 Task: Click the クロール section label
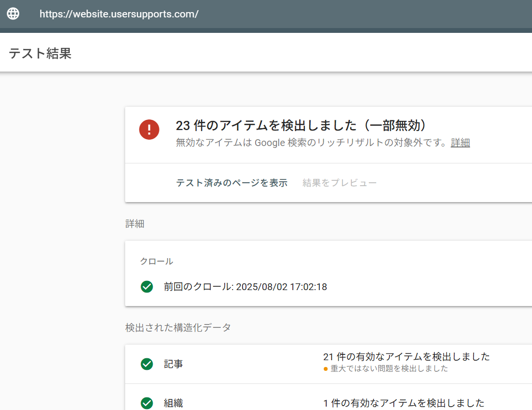click(x=157, y=262)
